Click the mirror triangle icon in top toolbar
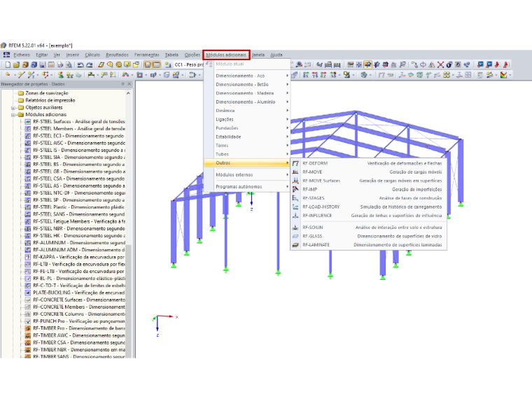The image size is (532, 399). pyautogui.click(x=432, y=64)
